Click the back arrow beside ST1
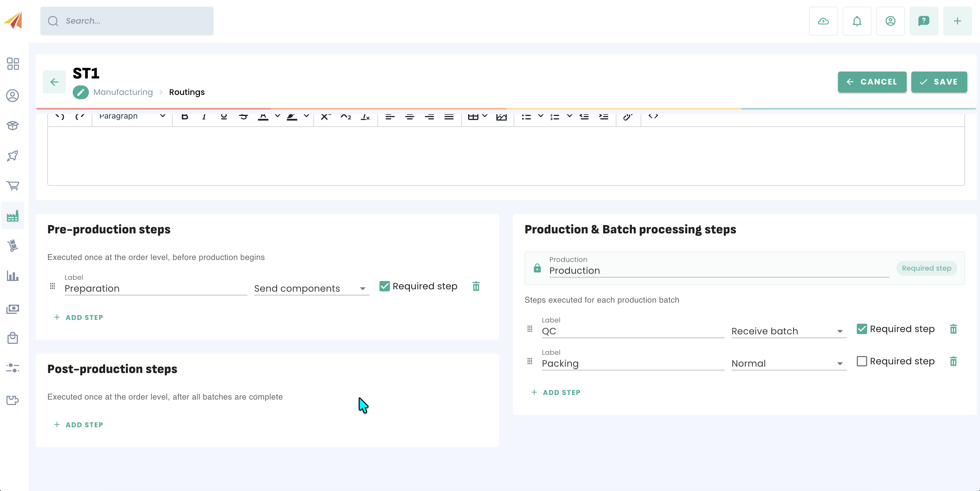Image resolution: width=980 pixels, height=491 pixels. [54, 82]
